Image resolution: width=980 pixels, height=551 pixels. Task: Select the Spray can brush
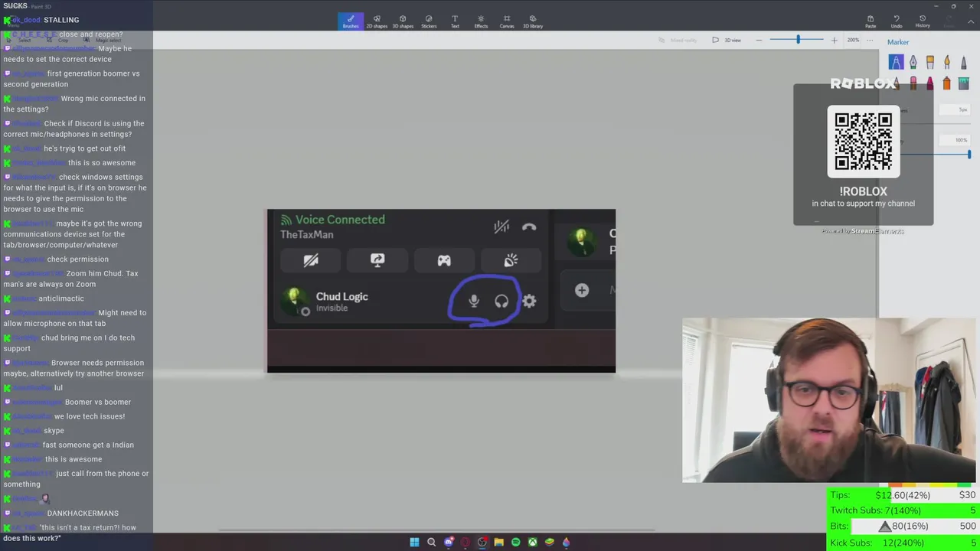tap(947, 83)
